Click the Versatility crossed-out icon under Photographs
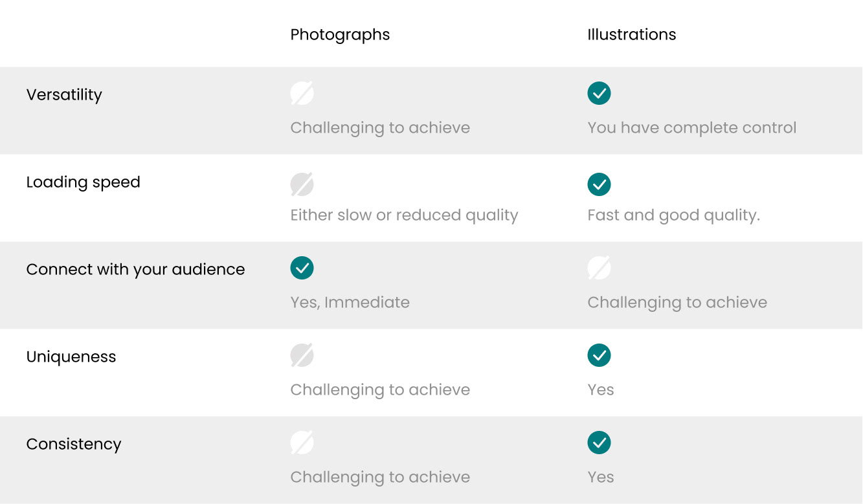Image resolution: width=863 pixels, height=504 pixels. click(302, 93)
